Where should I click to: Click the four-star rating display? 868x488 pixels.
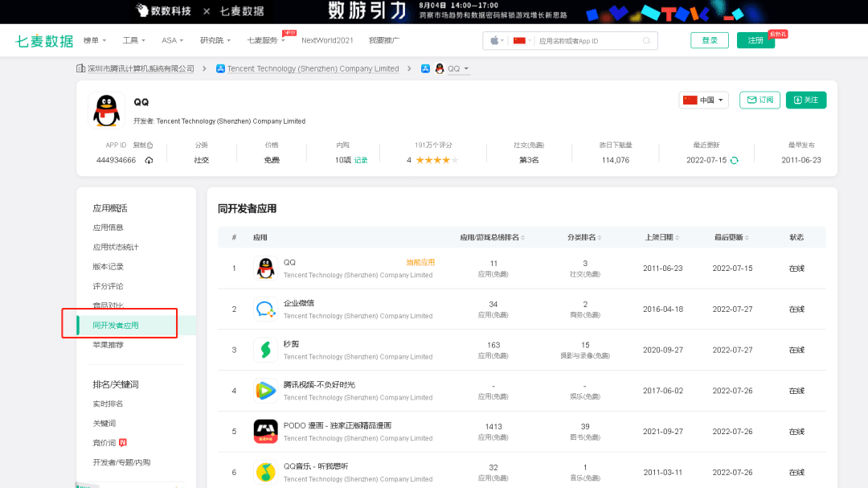[436, 160]
